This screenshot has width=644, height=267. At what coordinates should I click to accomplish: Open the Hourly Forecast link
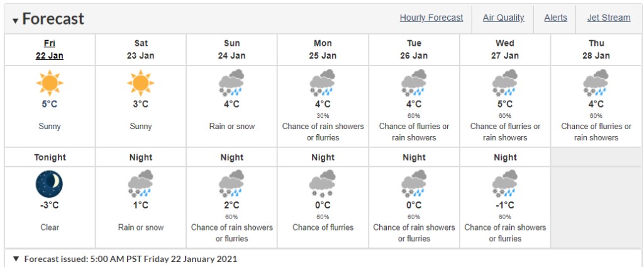coord(431,18)
